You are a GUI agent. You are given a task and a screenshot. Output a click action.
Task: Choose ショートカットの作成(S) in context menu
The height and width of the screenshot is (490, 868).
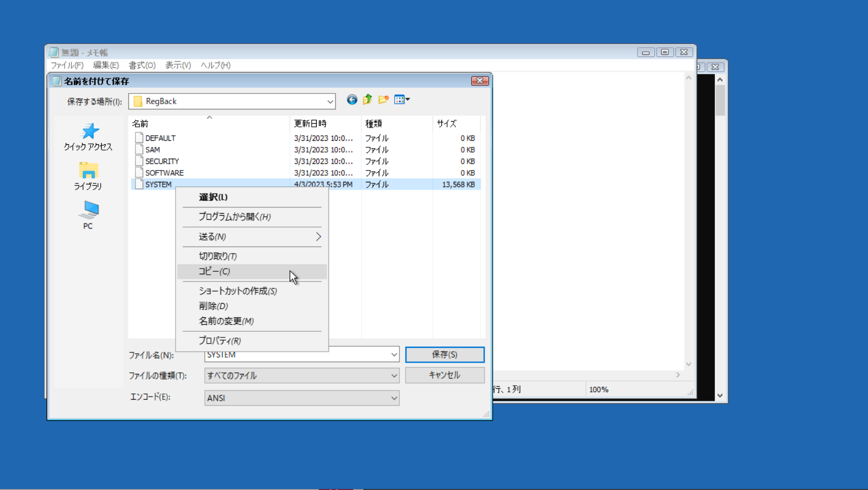point(252,291)
